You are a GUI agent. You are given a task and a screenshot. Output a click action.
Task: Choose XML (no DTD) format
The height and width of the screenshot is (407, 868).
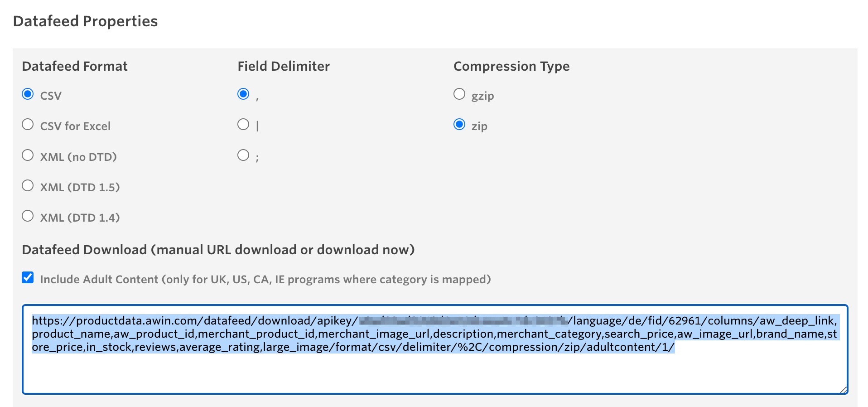coord(28,155)
